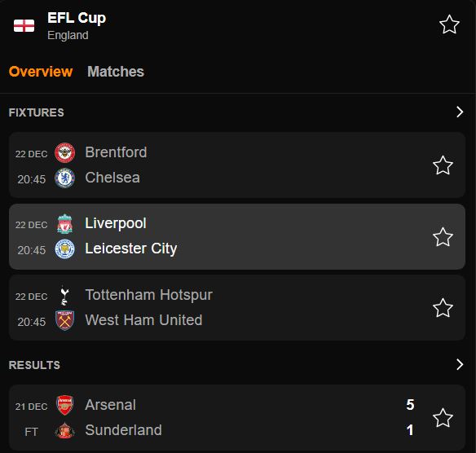476x453 pixels.
Task: Select the Overview tab
Action: tap(41, 72)
